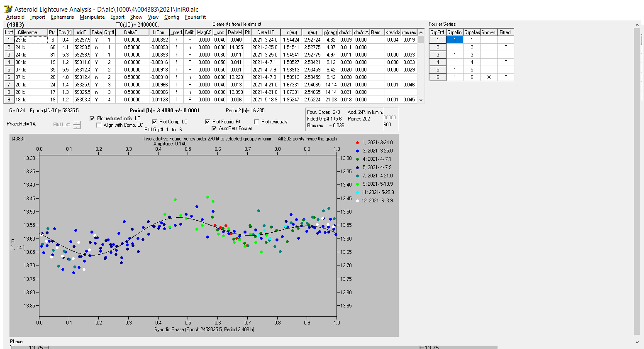Click the Rms res = 0.036 text
Image resolution: width=644 pixels, height=349 pixels.
326,125
